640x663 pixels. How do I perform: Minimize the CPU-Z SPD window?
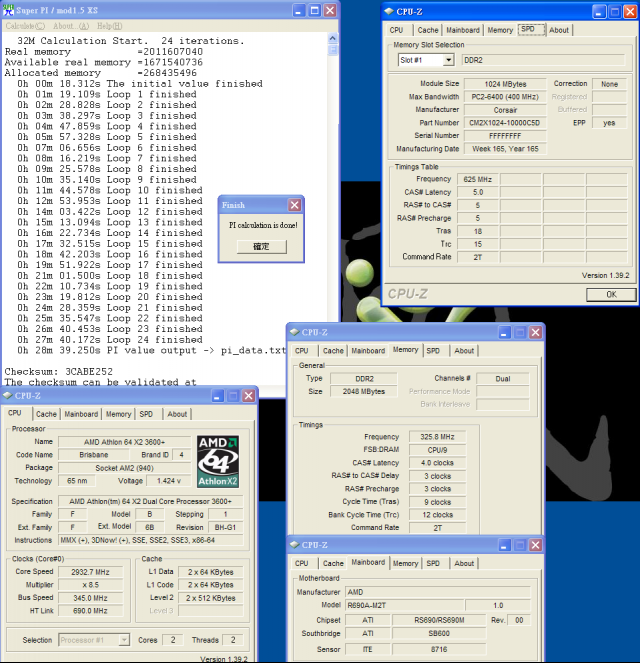[x=599, y=12]
